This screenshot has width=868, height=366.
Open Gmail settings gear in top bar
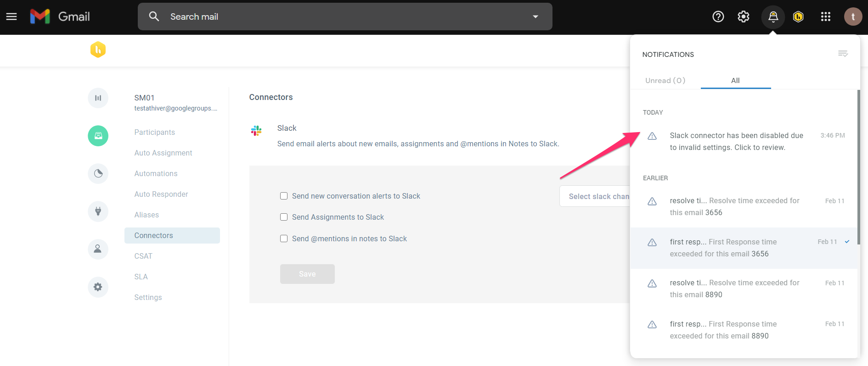click(744, 17)
